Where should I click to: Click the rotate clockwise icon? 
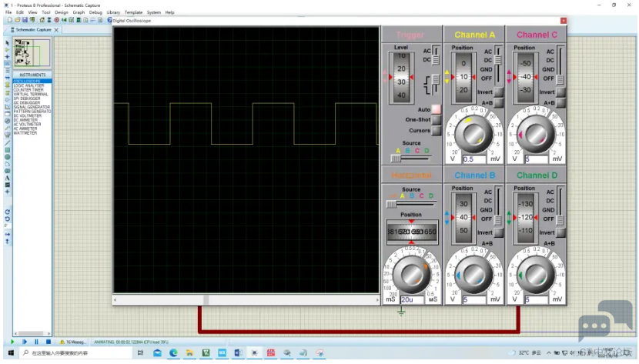(x=7, y=212)
